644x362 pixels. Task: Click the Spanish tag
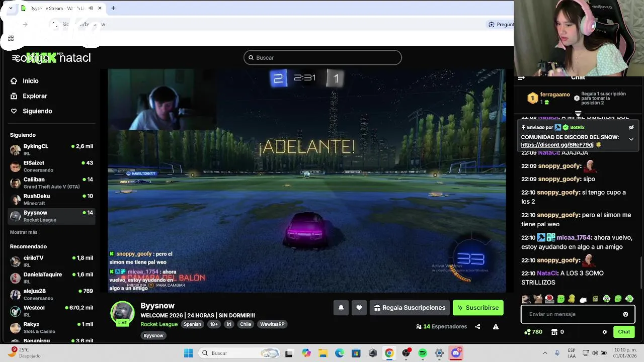click(192, 324)
